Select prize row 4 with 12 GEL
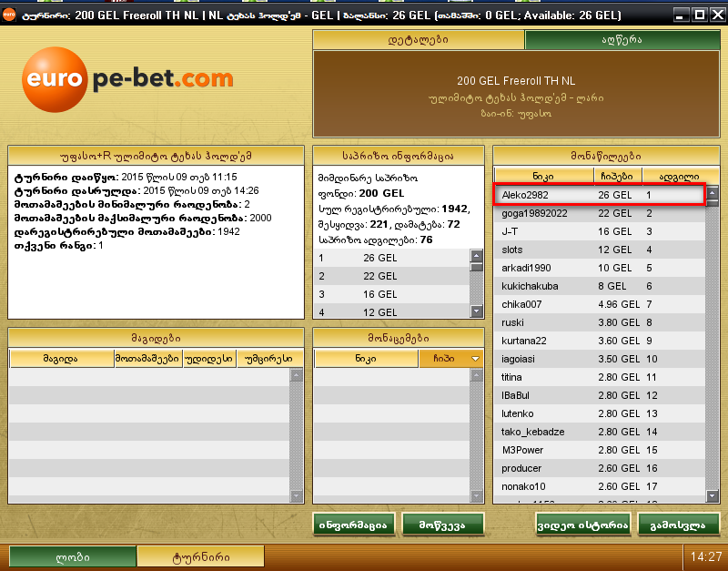 coord(392,311)
